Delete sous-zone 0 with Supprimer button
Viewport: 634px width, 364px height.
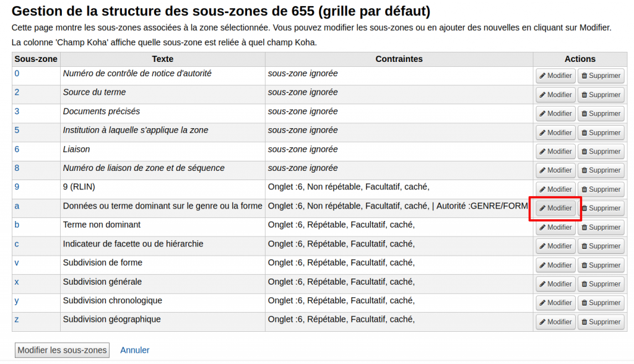[601, 76]
